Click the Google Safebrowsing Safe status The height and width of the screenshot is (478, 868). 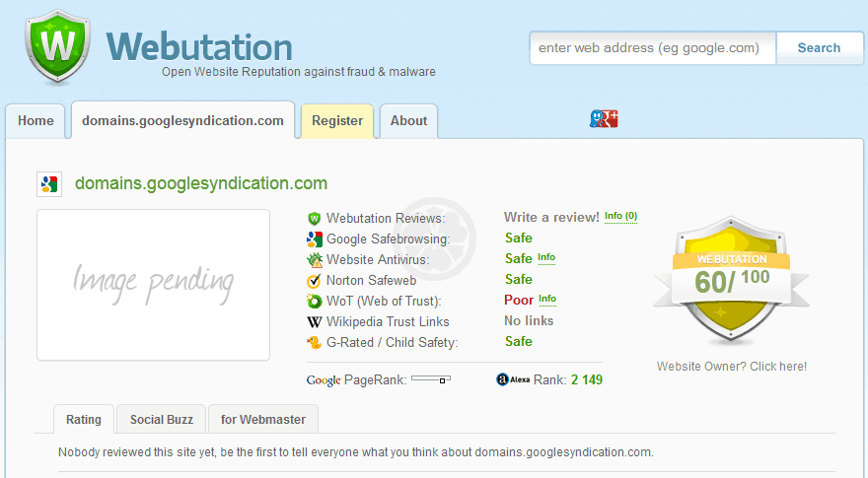tap(519, 238)
